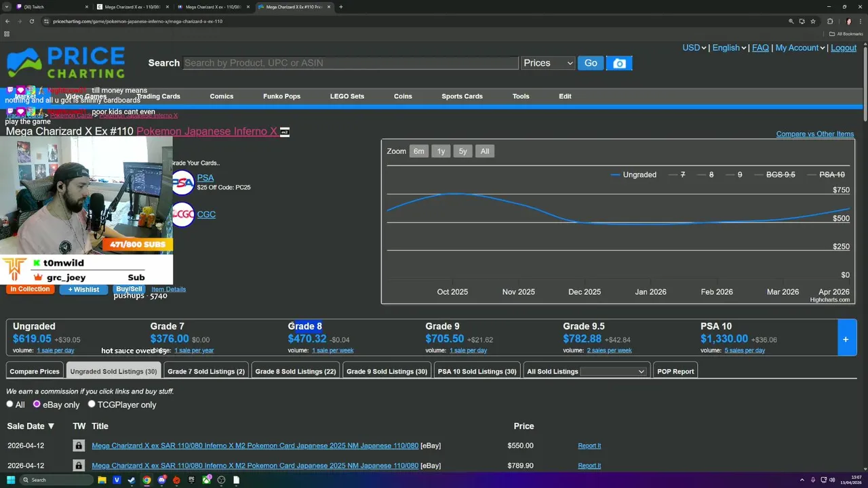The width and height of the screenshot is (868, 488).
Task: Click the Chrome address bar URL
Action: [138, 21]
